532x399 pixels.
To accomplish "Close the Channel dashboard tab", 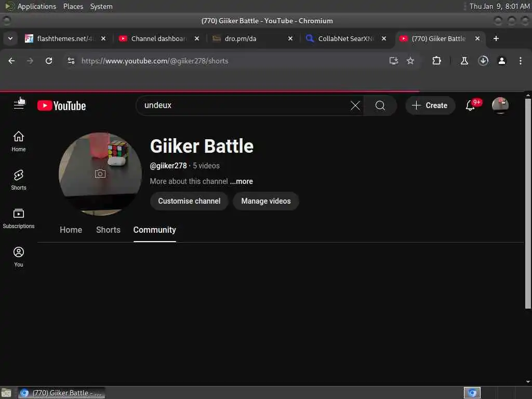I will coord(197,38).
